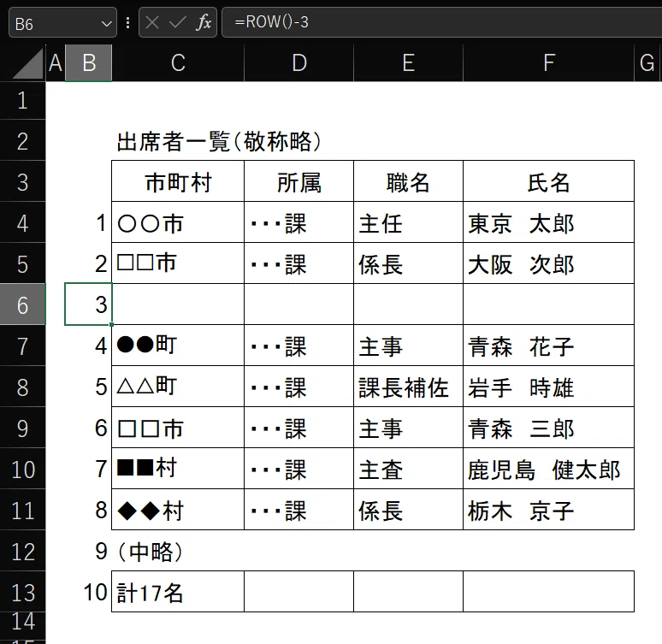Select column E header
The height and width of the screenshot is (644, 662).
click(x=408, y=63)
